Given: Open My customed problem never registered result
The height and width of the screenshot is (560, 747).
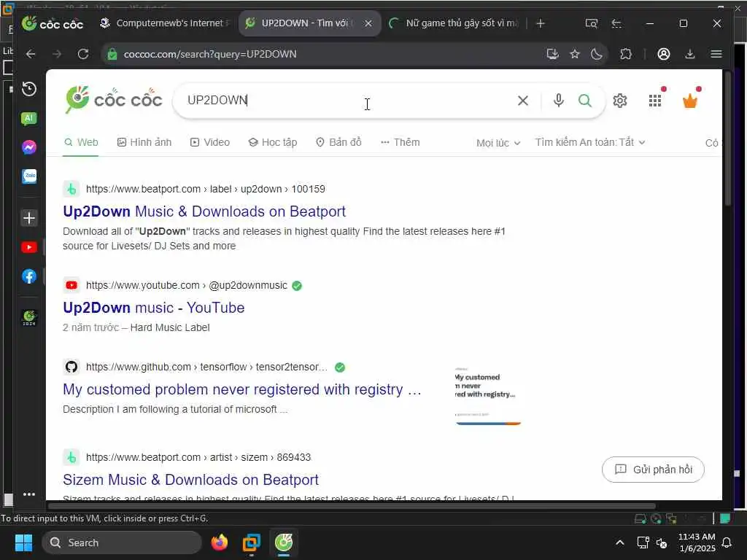Looking at the screenshot, I should [x=242, y=389].
